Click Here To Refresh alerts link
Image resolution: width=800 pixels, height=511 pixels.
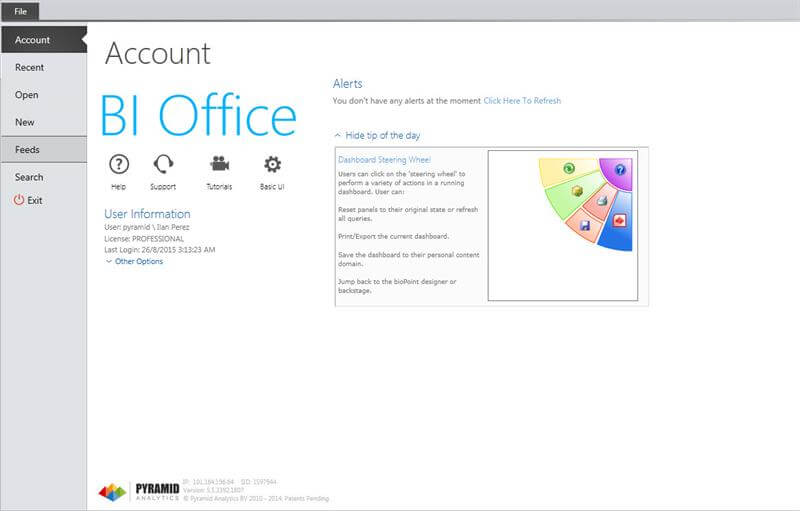click(522, 101)
